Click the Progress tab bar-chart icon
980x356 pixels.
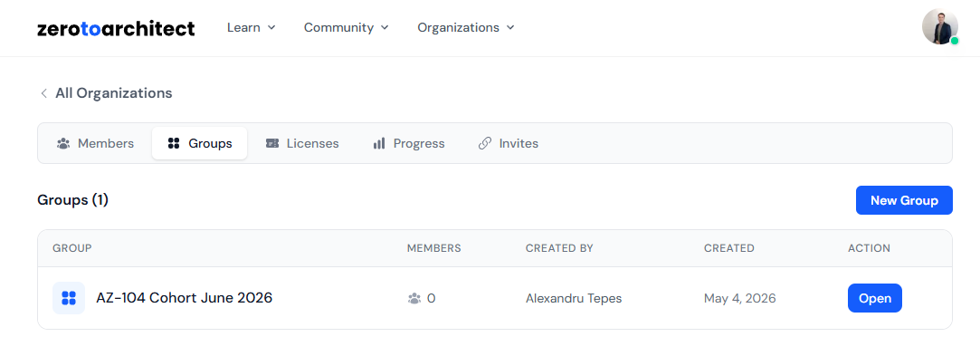379,143
